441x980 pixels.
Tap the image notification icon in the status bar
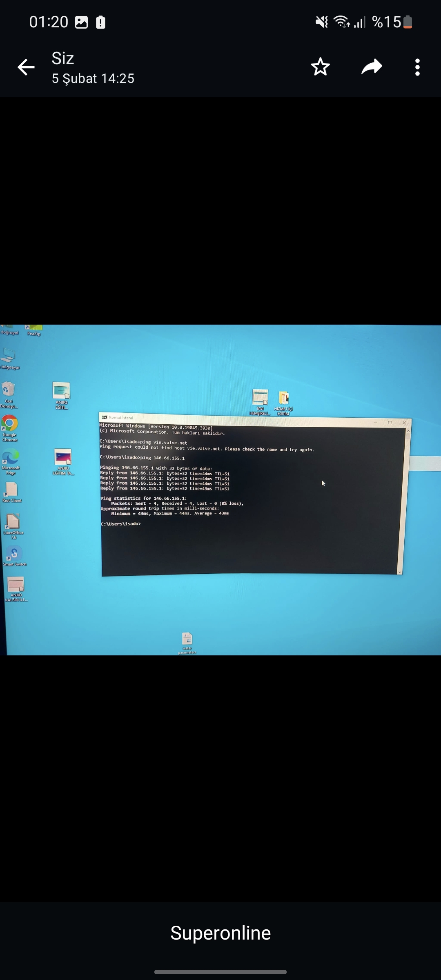(82, 22)
